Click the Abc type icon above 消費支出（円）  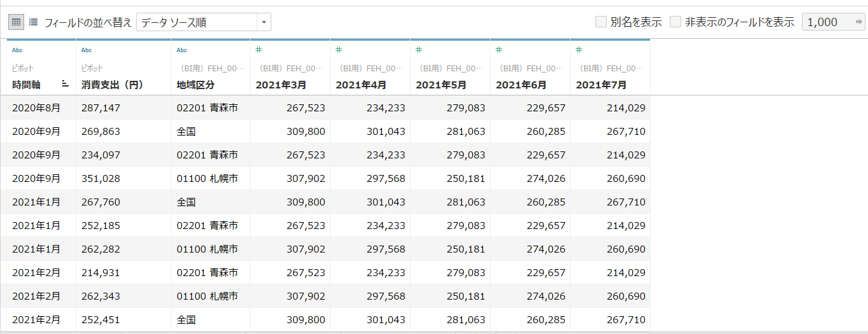86,50
